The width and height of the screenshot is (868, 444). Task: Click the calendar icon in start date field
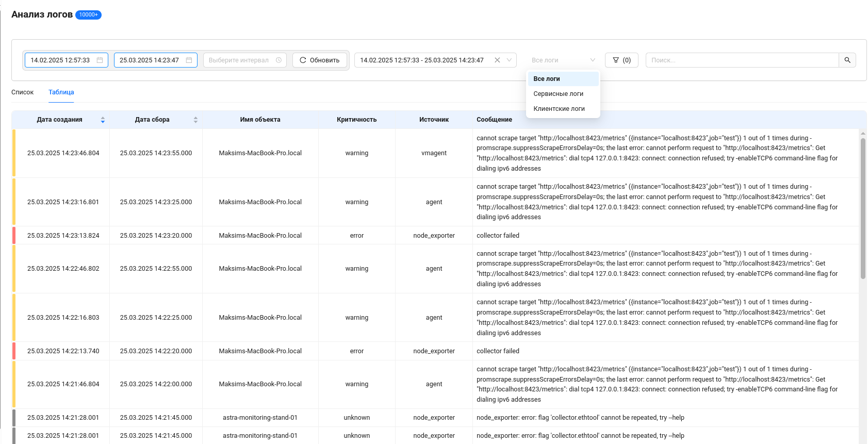point(100,60)
